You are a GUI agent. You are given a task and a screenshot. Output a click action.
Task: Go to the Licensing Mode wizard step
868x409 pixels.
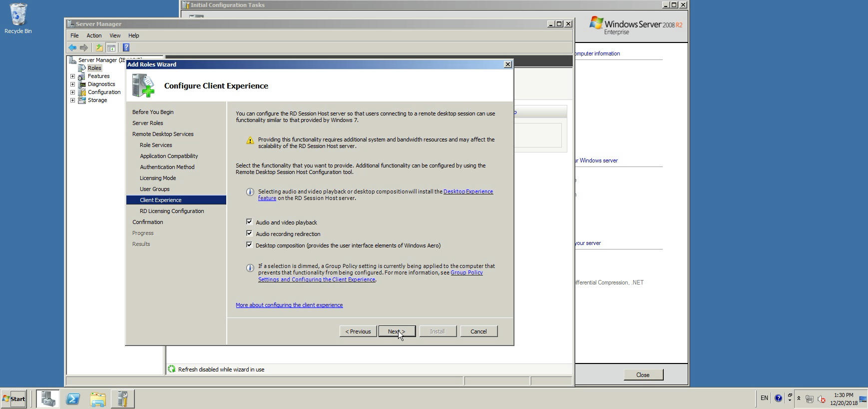[x=158, y=178]
